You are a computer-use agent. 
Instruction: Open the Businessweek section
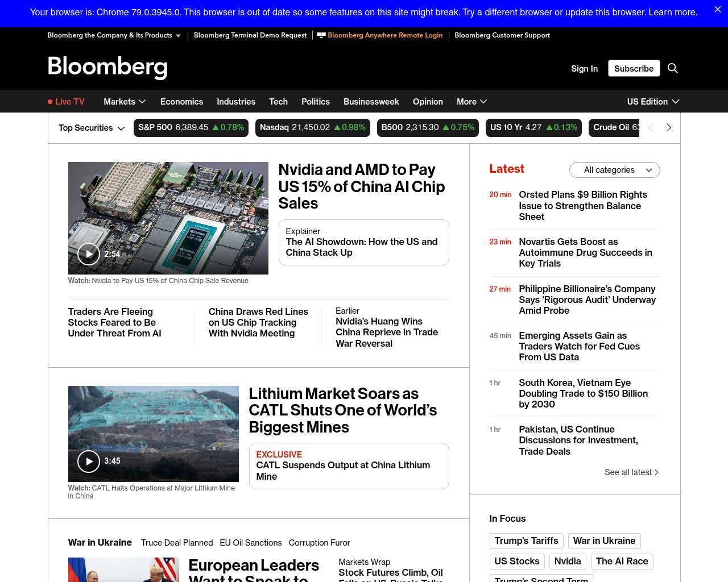coord(371,102)
